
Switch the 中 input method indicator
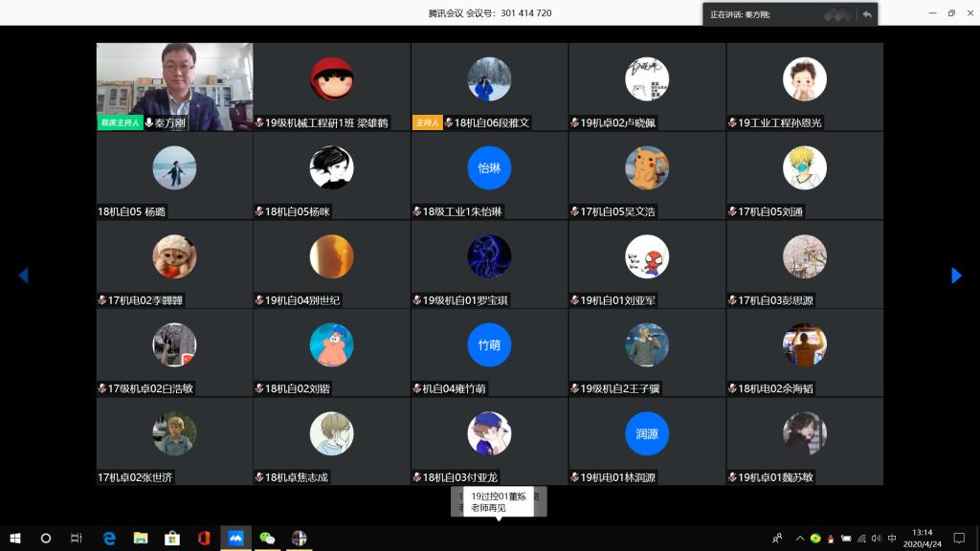point(892,538)
